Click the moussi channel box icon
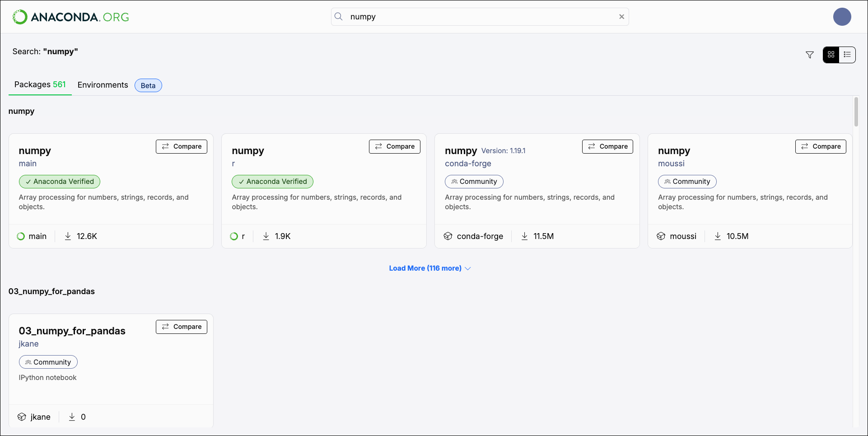868x436 pixels. click(x=661, y=236)
